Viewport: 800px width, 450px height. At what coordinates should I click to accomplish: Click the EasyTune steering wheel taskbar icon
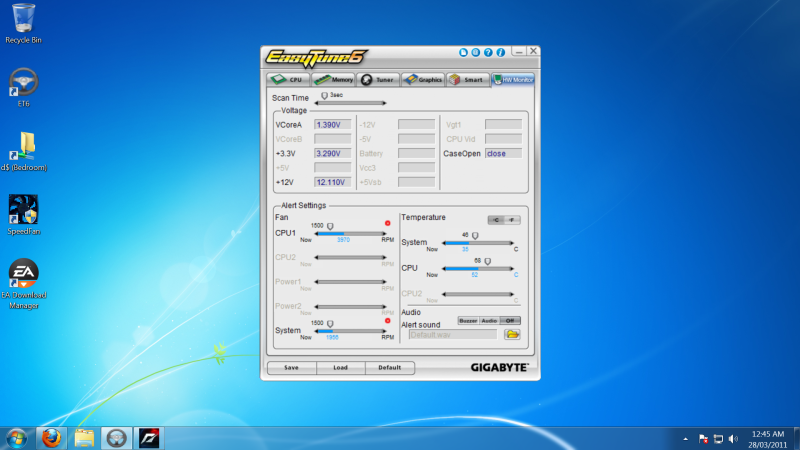pos(116,438)
